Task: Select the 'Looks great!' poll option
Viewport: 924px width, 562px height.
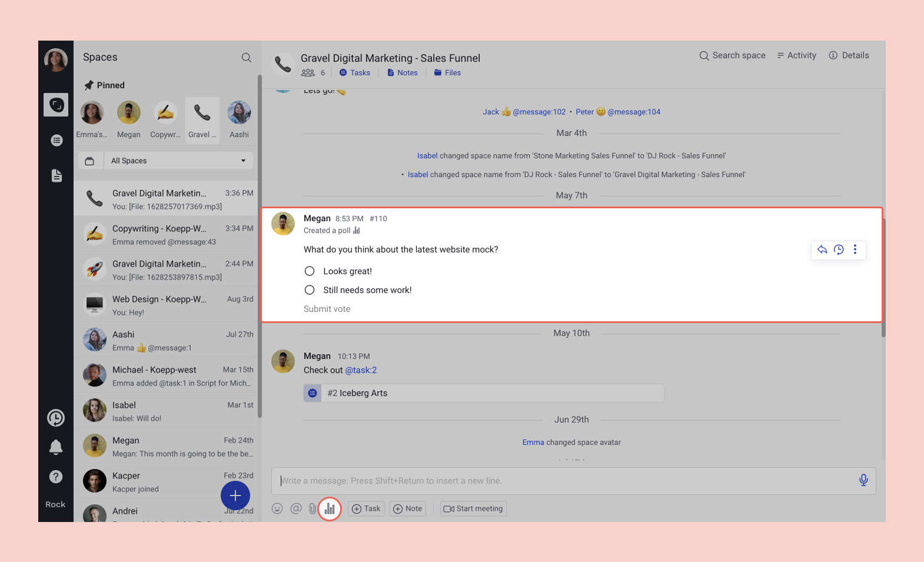Action: [310, 271]
